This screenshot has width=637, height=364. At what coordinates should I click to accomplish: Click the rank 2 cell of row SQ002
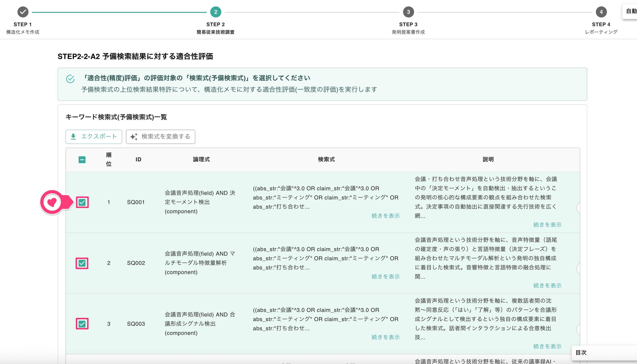click(109, 263)
